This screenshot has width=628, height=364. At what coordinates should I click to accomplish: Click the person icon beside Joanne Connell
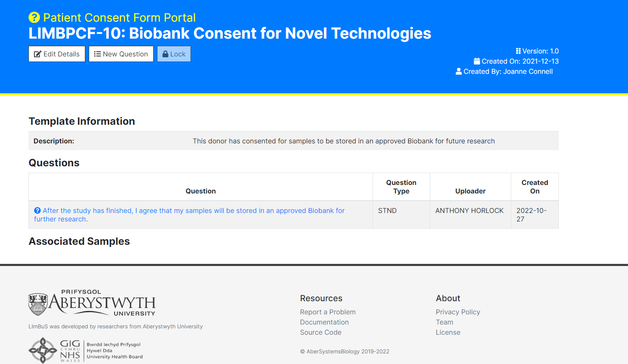coord(458,71)
